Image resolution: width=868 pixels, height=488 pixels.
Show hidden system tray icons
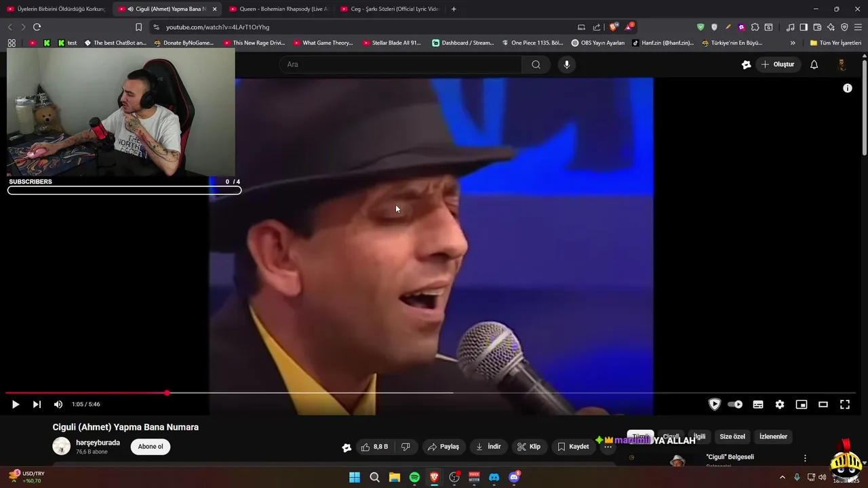pos(782,477)
